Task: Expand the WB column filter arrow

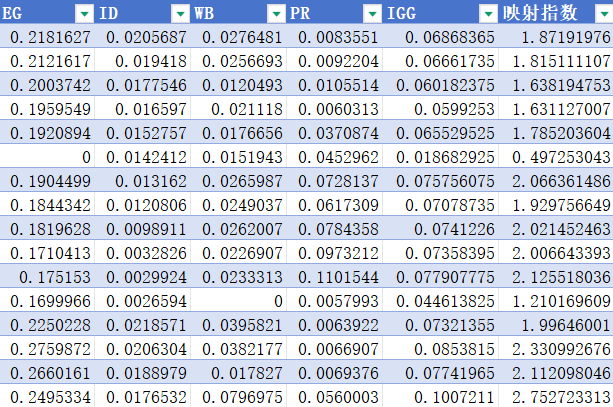Action: pyautogui.click(x=276, y=13)
